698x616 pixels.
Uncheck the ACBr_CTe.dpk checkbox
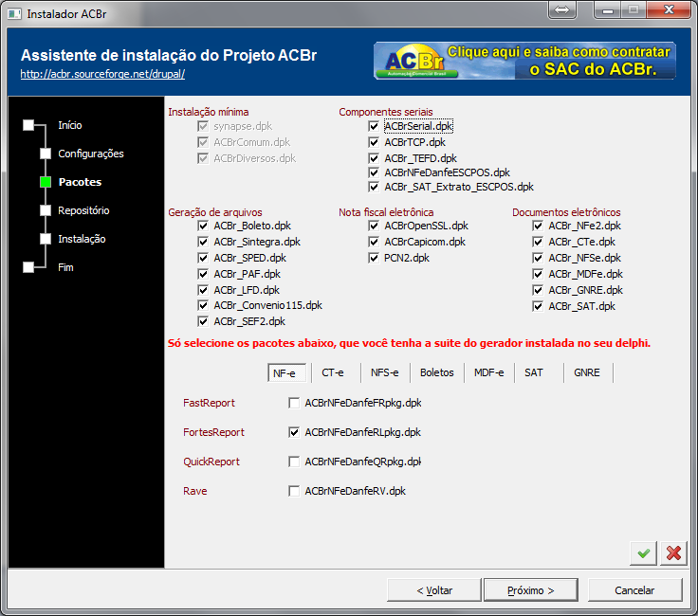click(538, 242)
